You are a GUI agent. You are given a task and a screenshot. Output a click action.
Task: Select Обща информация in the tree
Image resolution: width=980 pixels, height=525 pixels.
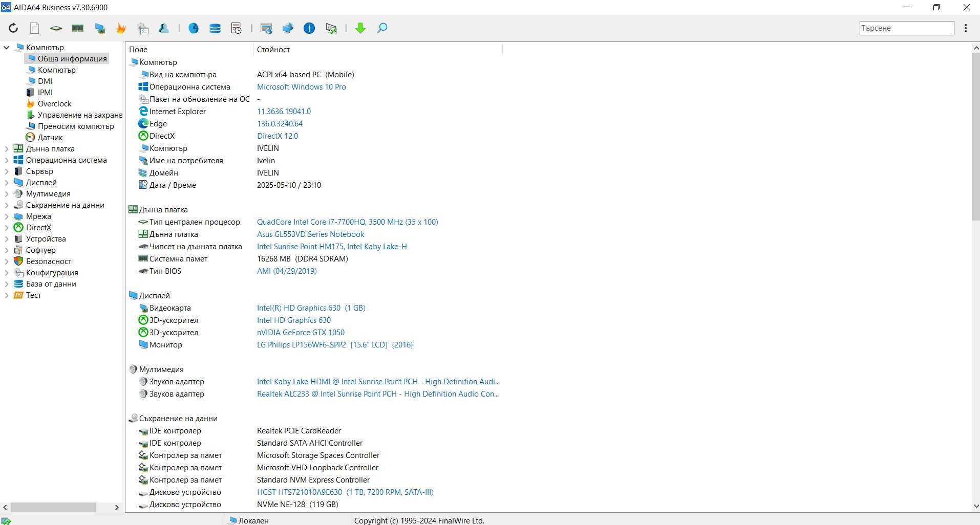(72, 59)
